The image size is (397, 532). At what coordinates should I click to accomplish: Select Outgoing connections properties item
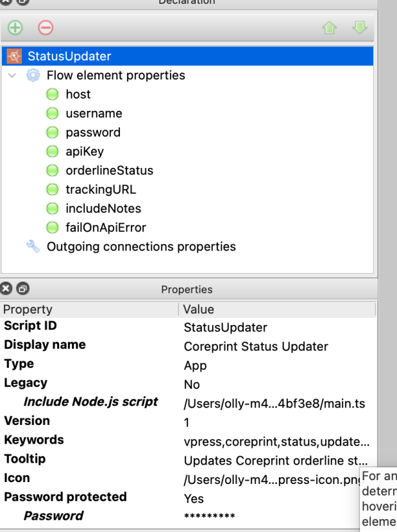point(141,247)
